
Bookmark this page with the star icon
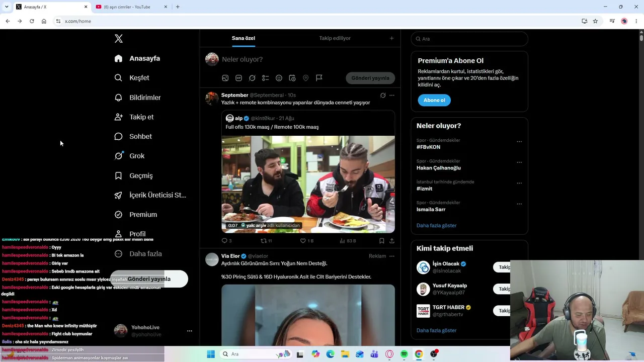pyautogui.click(x=595, y=21)
